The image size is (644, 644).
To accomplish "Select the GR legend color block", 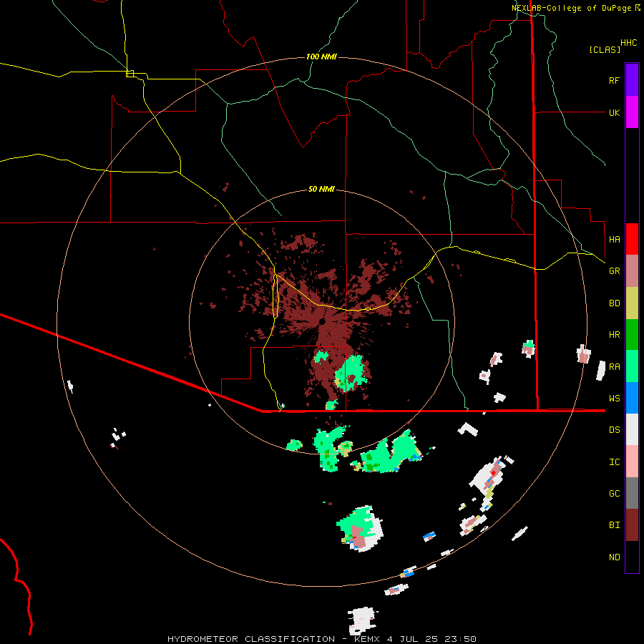I will [x=632, y=271].
